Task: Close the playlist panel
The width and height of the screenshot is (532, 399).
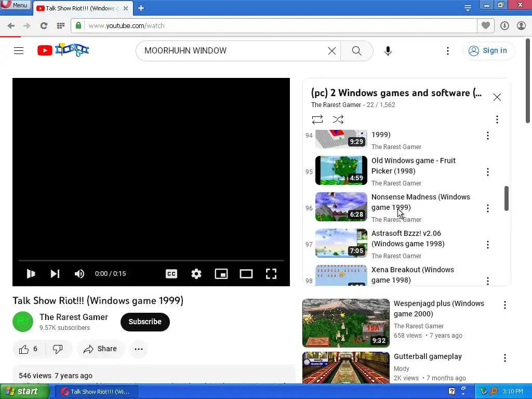Action: 497,97
